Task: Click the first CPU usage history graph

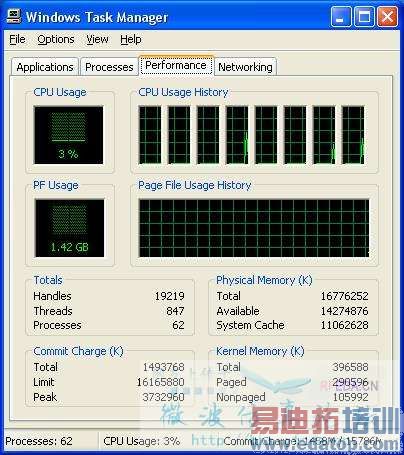Action: [x=150, y=135]
